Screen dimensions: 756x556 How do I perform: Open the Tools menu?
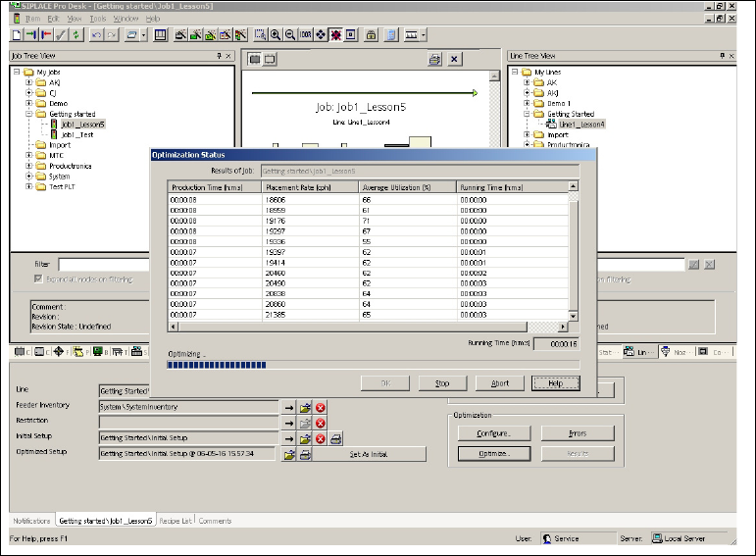pos(97,19)
